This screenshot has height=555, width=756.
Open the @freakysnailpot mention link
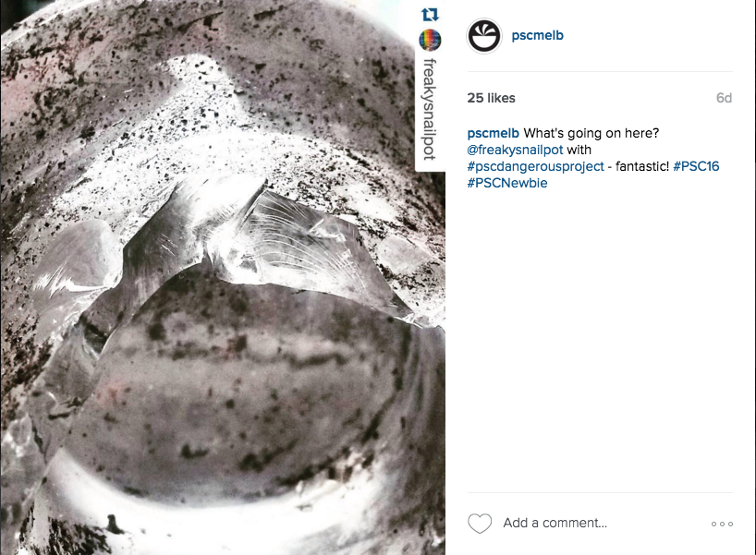click(x=515, y=150)
